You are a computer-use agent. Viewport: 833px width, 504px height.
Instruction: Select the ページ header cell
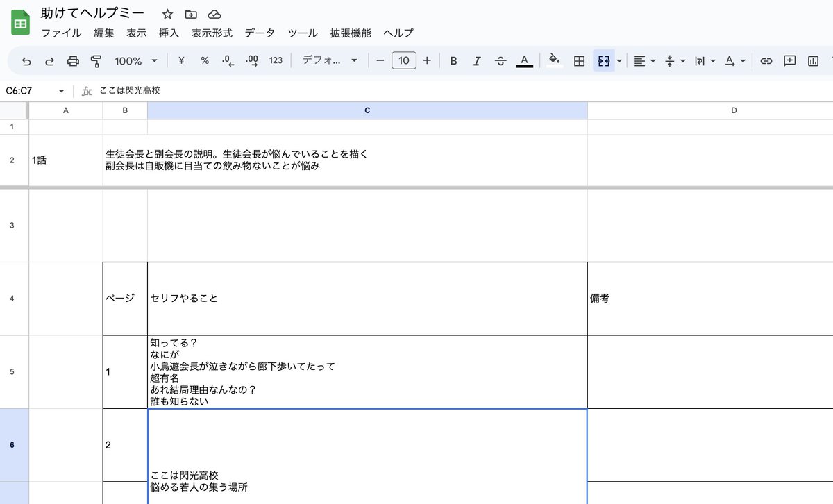(x=125, y=299)
